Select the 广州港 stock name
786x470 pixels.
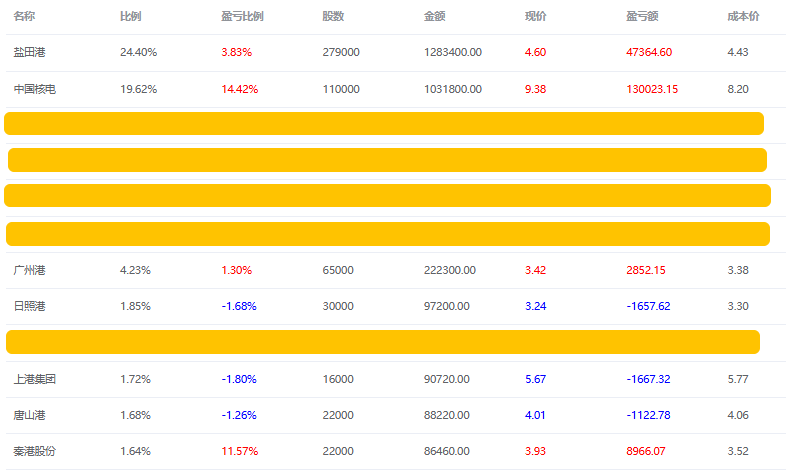(x=29, y=270)
